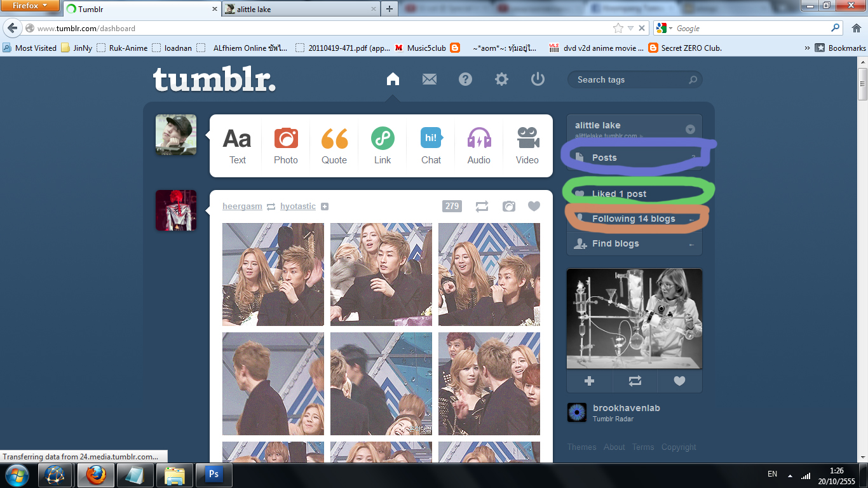868x488 pixels.
Task: Expand the address bar history dropdown
Action: 630,28
